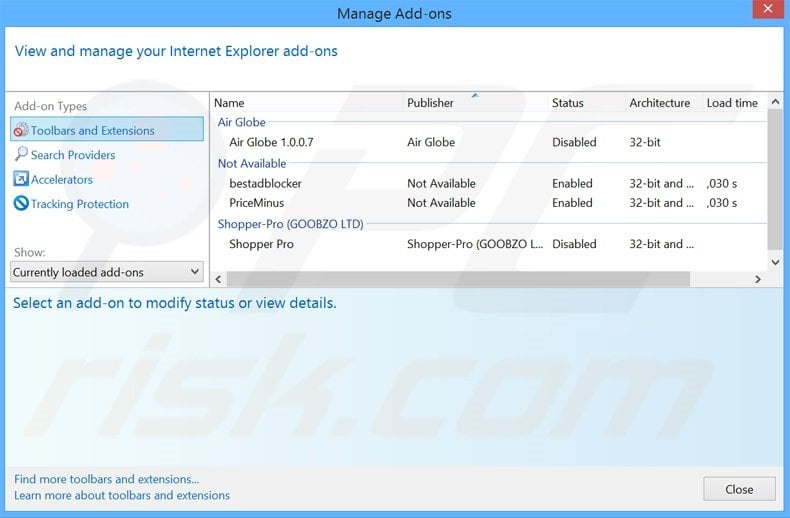
Task: Click the vertical scrollbar up arrow
Action: pyautogui.click(x=775, y=102)
